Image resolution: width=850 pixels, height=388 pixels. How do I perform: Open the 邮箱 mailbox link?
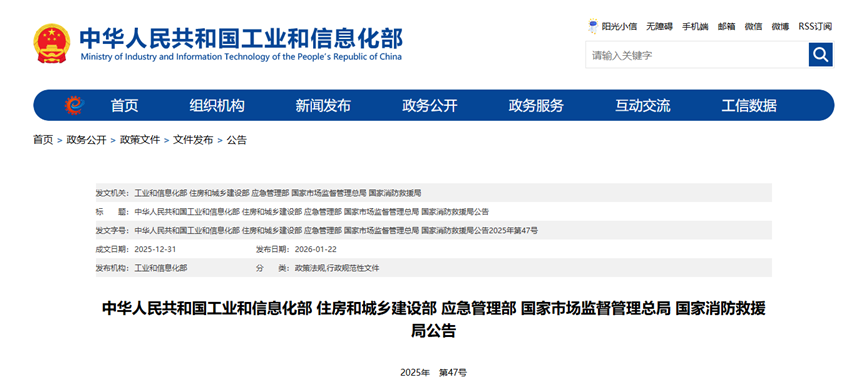point(726,27)
